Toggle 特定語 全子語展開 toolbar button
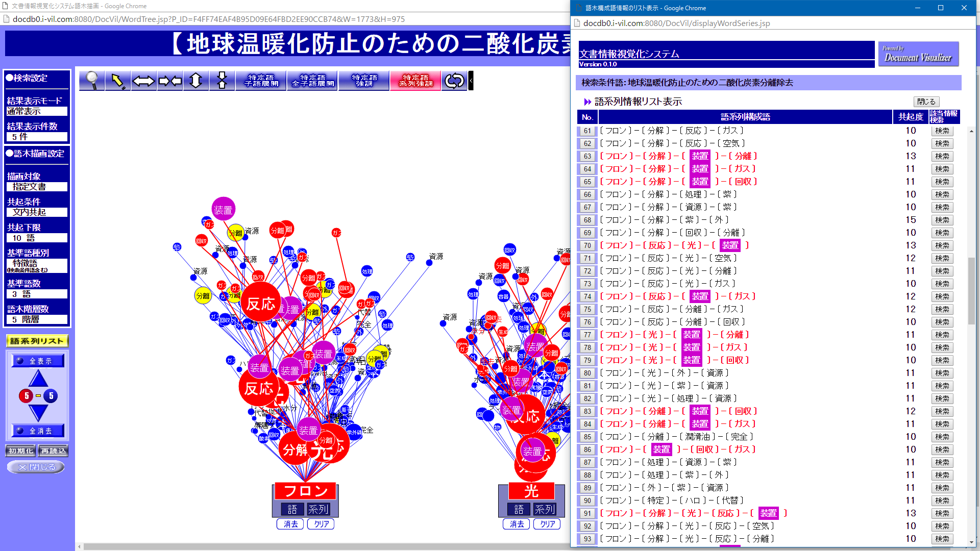This screenshot has height=551, width=980. 312,81
